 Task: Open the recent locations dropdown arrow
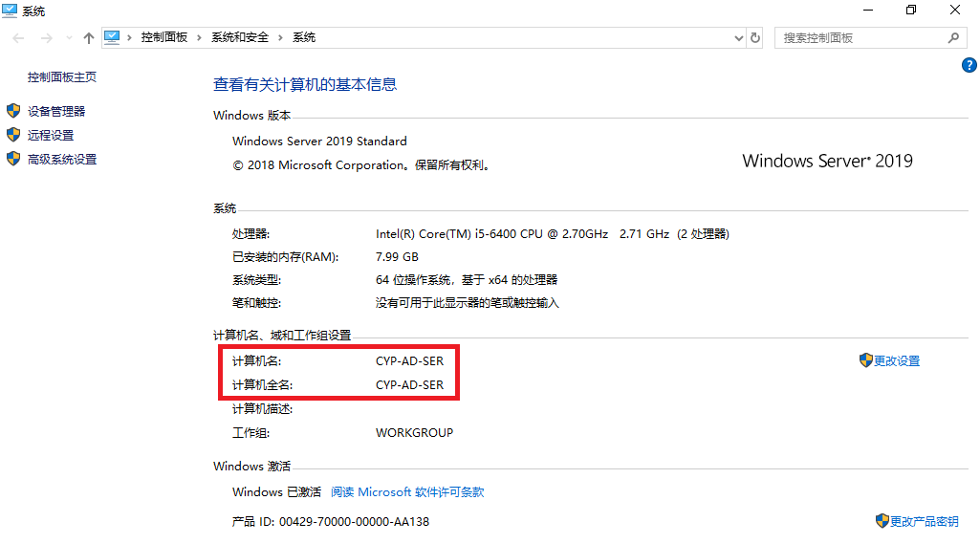coord(69,38)
